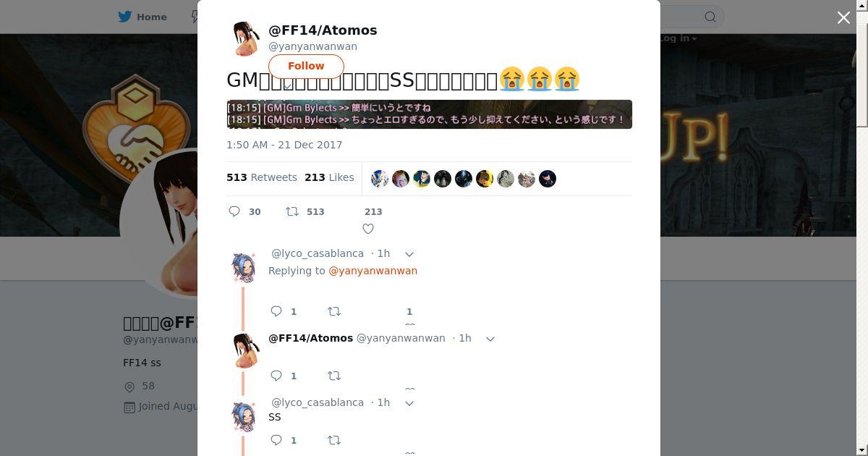Open the Log in dropdown
Screen dimensions: 868x456
678,38
